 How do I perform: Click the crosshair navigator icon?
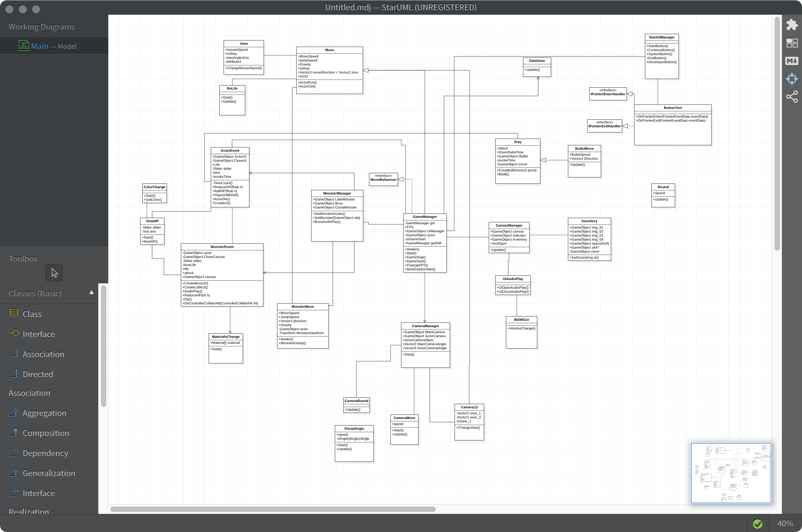point(792,79)
